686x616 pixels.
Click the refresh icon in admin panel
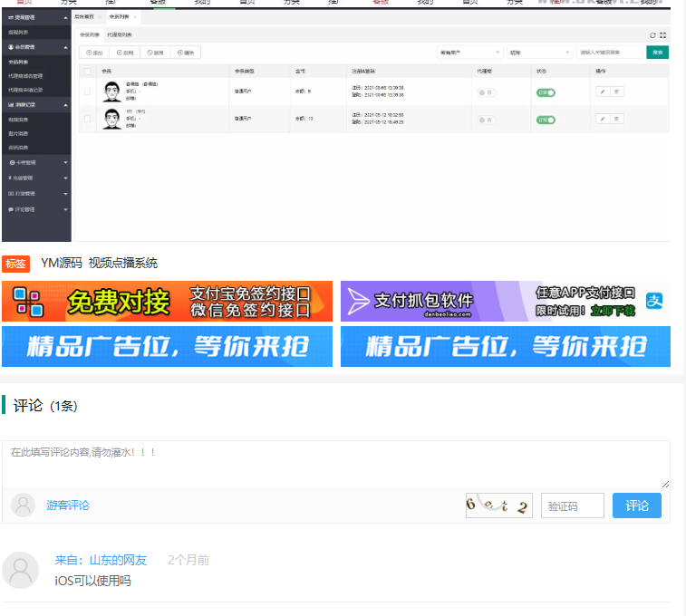click(652, 34)
